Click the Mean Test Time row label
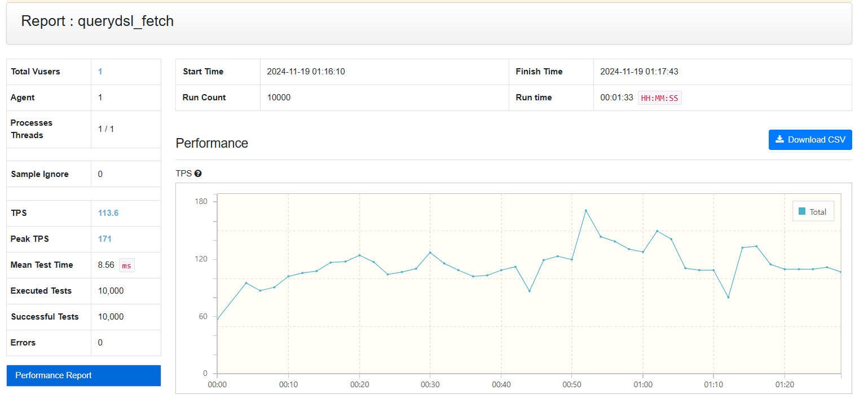This screenshot has width=868, height=403. pyautogui.click(x=42, y=265)
